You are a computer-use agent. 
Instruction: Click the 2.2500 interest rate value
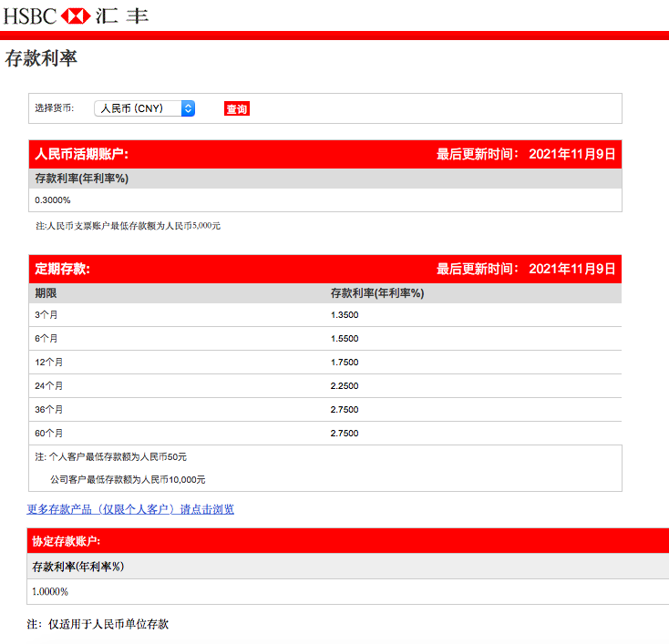tap(345, 386)
